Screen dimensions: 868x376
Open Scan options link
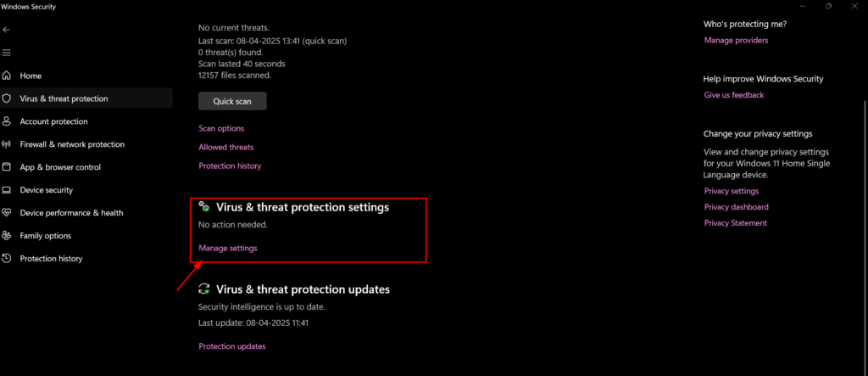tap(221, 128)
